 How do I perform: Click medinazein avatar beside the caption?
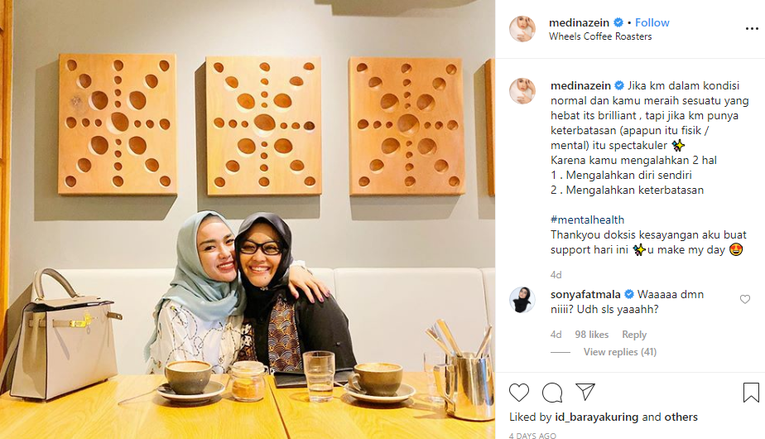point(523,91)
